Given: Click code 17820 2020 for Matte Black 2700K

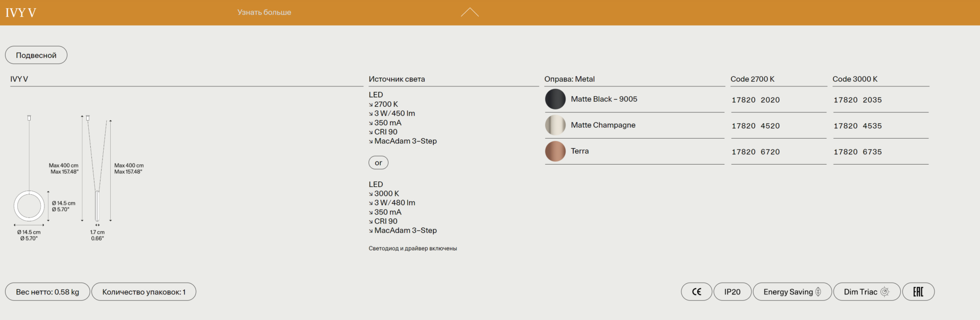Looking at the screenshot, I should pyautogui.click(x=755, y=100).
